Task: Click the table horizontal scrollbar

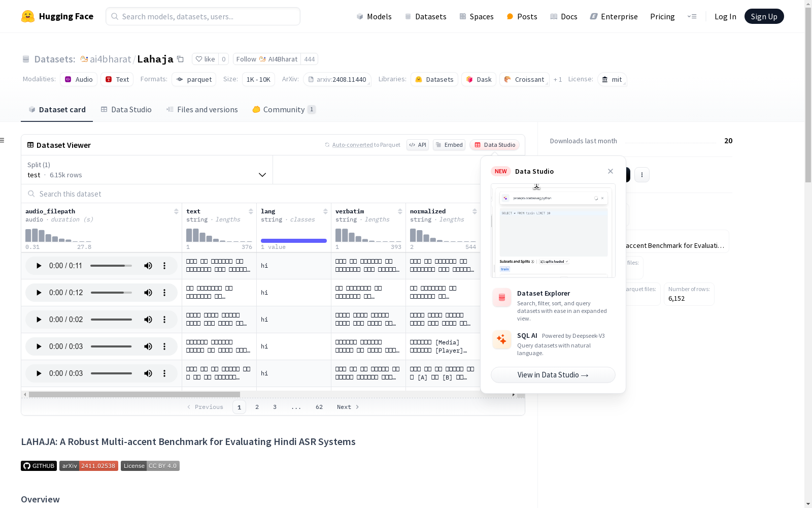Action: click(x=134, y=394)
